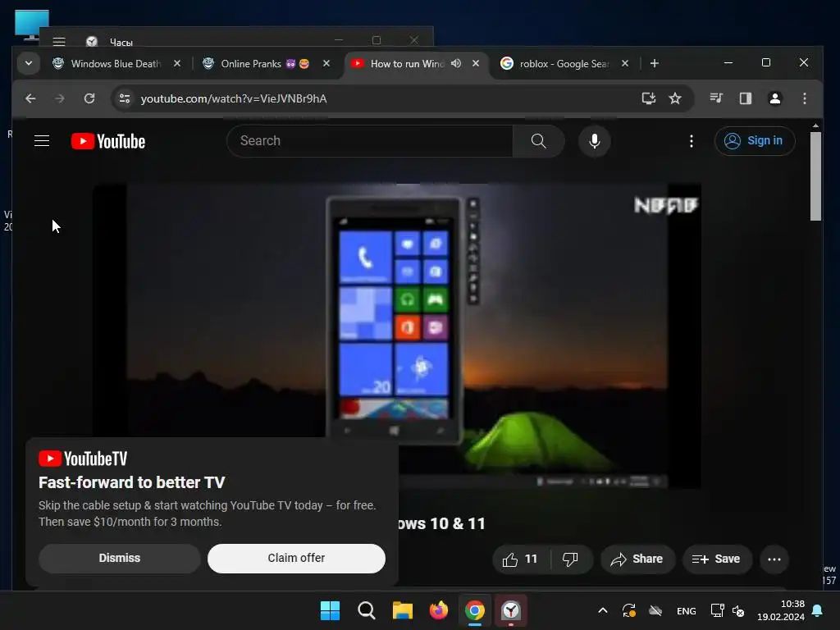Go to YouTube home via logo
Screen dimensions: 840x630
pyautogui.click(x=108, y=141)
